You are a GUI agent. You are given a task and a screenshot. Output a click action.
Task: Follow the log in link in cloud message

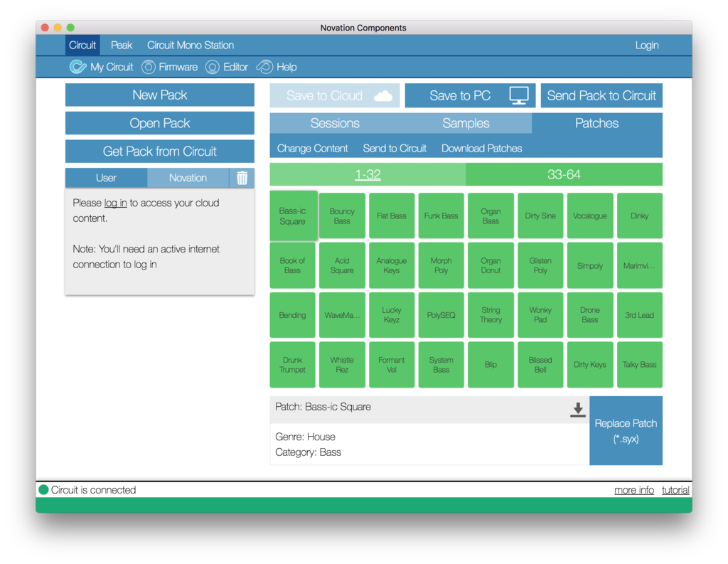pos(115,203)
